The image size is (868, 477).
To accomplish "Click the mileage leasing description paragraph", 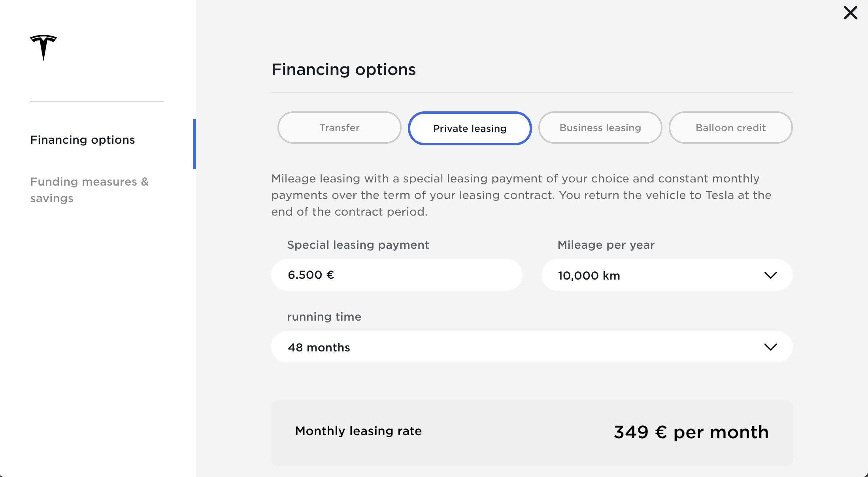I will [x=521, y=195].
